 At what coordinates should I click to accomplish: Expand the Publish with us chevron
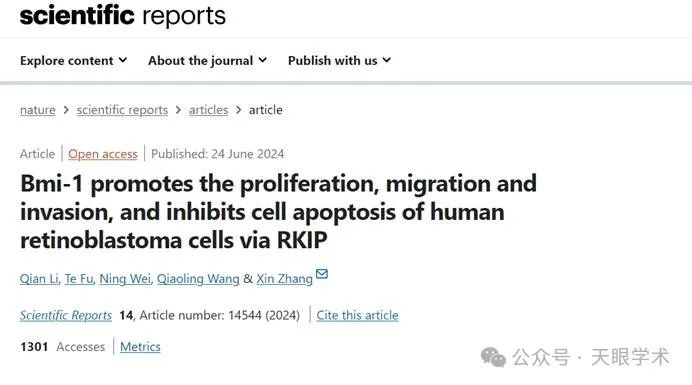click(387, 60)
